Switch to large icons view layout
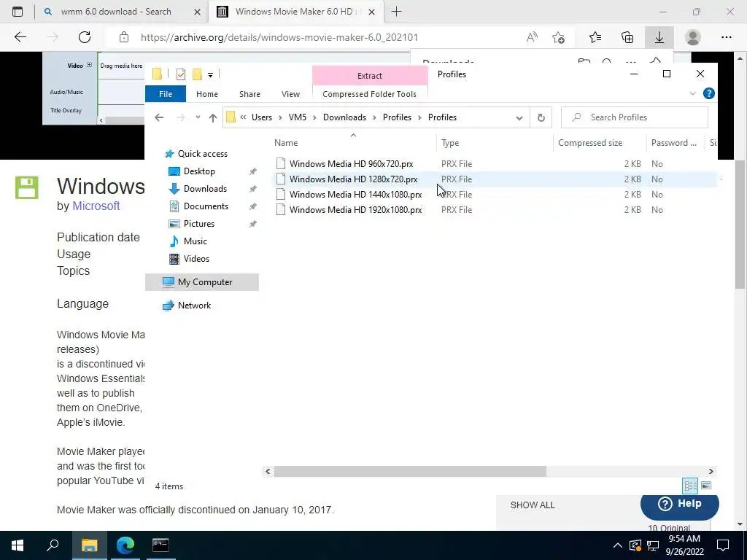The height and width of the screenshot is (560, 747). [x=706, y=485]
